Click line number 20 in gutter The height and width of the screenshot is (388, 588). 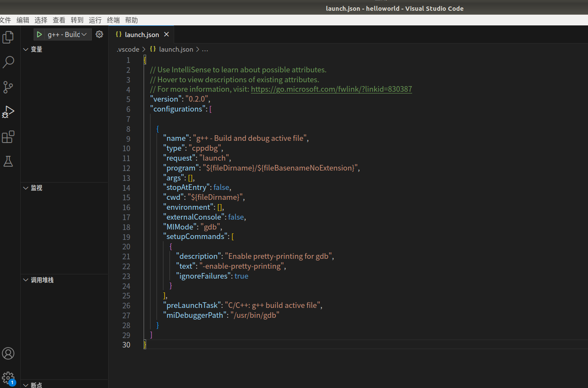click(126, 247)
